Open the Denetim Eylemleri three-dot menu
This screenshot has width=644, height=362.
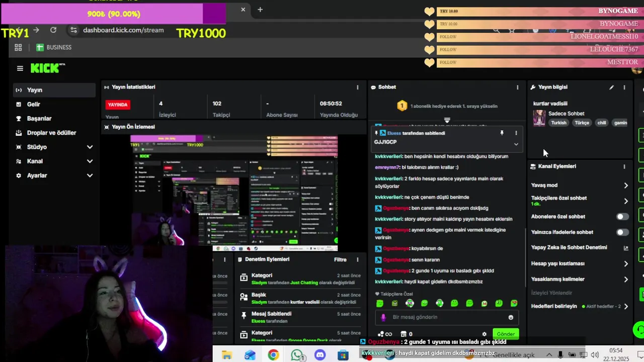(358, 259)
